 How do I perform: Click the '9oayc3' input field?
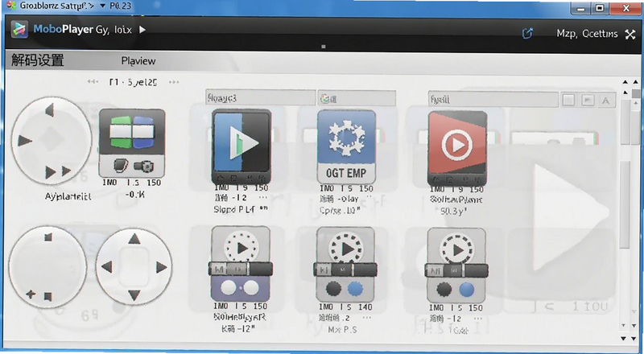point(260,98)
